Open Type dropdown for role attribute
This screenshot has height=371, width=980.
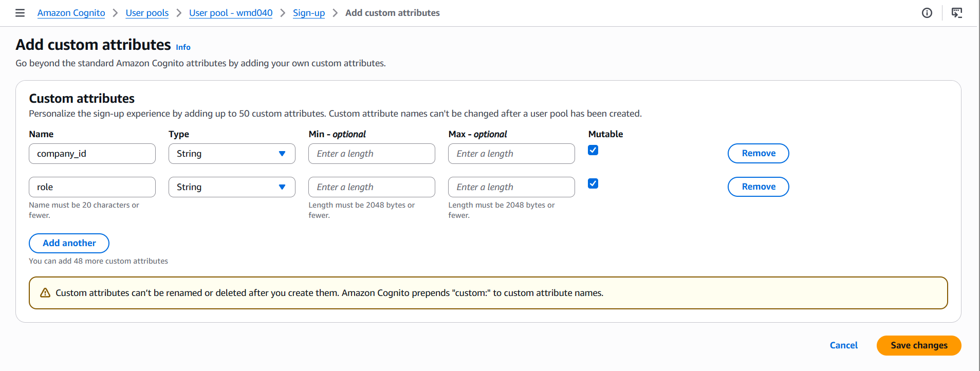[232, 187]
